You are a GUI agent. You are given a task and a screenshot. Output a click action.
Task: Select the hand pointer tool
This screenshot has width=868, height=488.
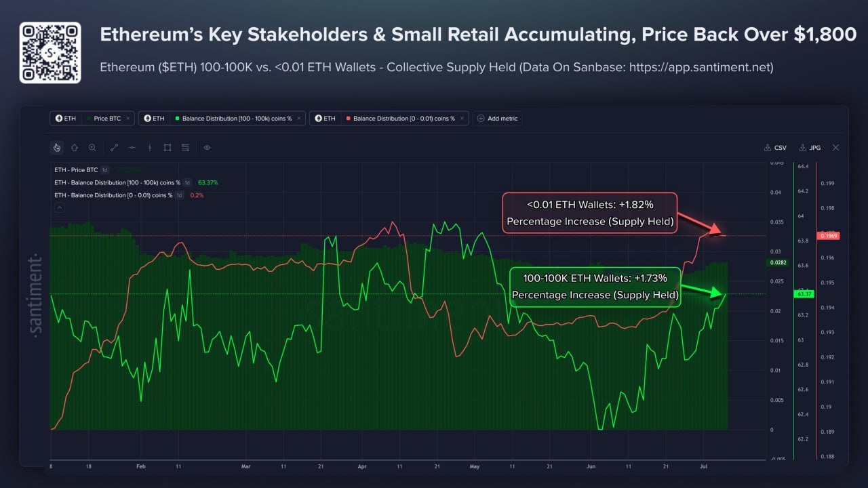point(57,147)
